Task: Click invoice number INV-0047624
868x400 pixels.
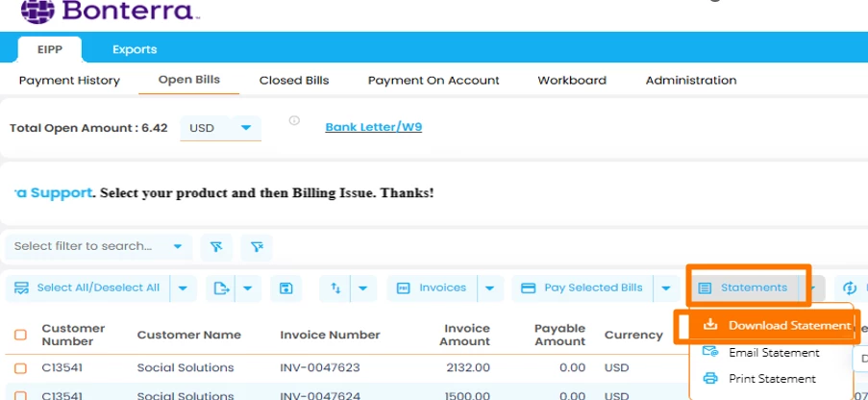Action: coord(320,395)
